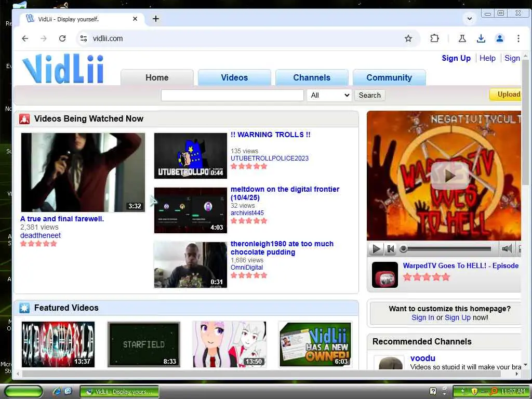Click the Videos Being Watched Now icon
Image resolution: width=532 pixels, height=399 pixels.
coord(24,119)
